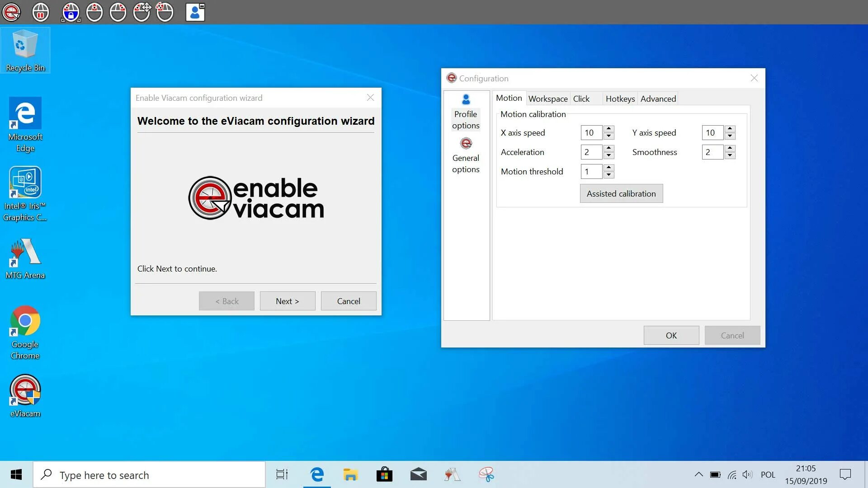Decrease Y axis speed with down arrow

point(730,136)
